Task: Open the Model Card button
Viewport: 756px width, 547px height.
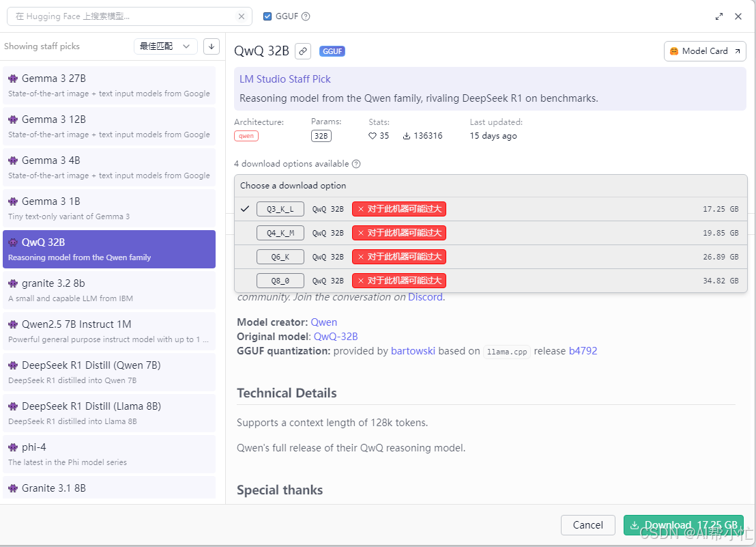Action: pyautogui.click(x=705, y=51)
